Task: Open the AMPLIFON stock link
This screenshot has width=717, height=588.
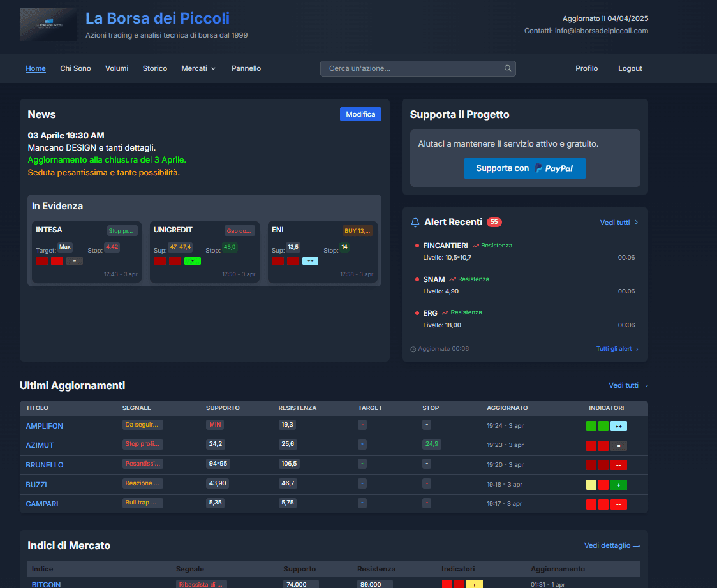Action: coord(45,426)
